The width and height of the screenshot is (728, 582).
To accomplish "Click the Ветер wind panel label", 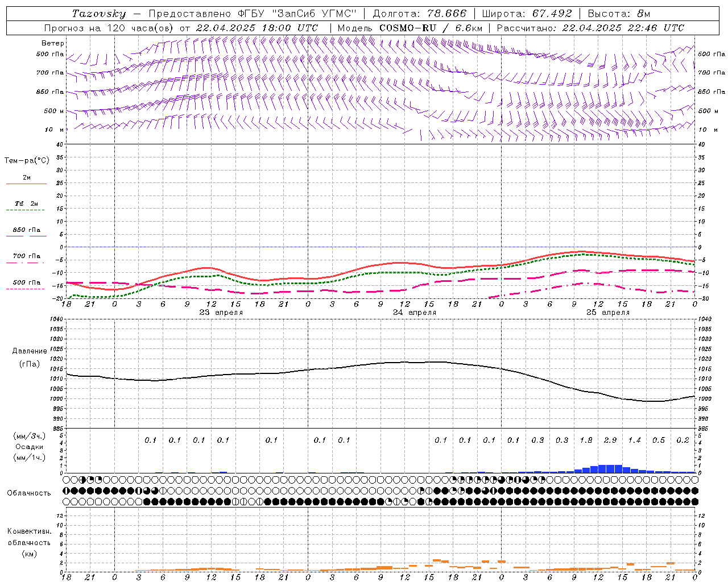I will [53, 43].
